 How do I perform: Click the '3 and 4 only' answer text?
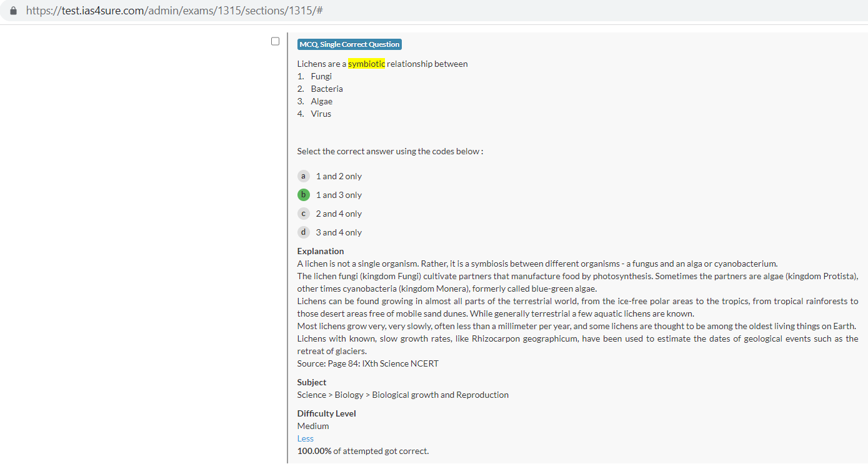tap(338, 232)
